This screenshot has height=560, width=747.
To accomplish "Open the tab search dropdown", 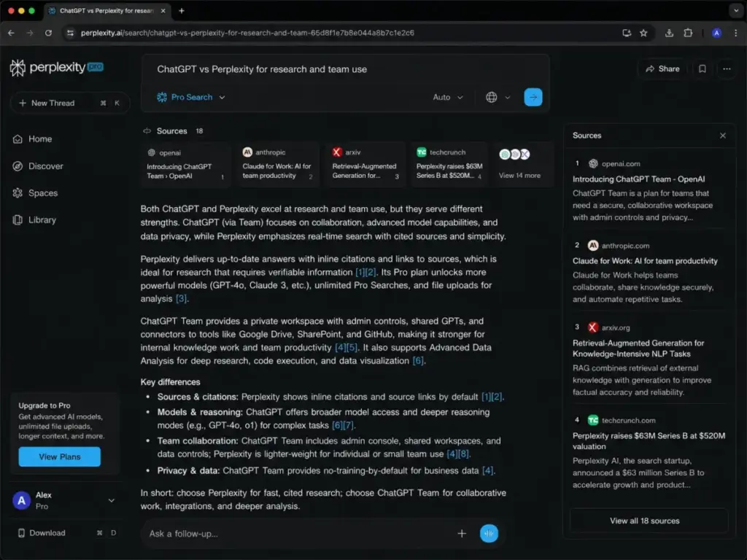I will 736,10.
